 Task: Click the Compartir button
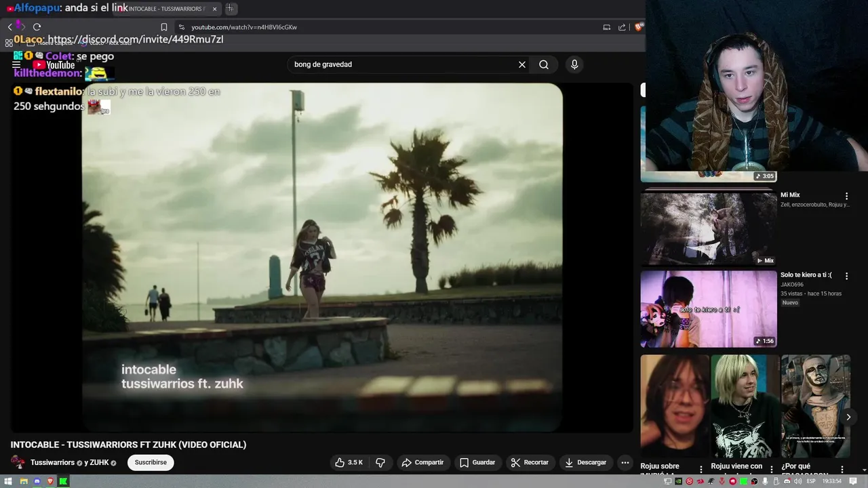click(x=422, y=462)
